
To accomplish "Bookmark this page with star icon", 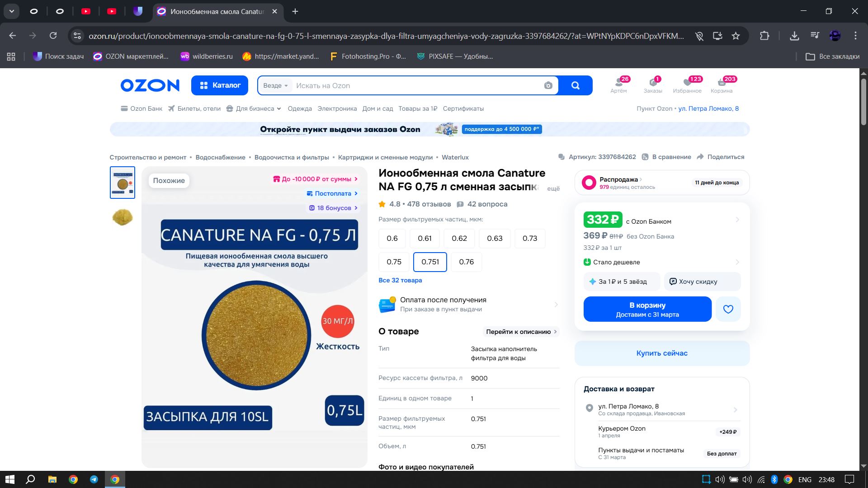I will coord(736,36).
